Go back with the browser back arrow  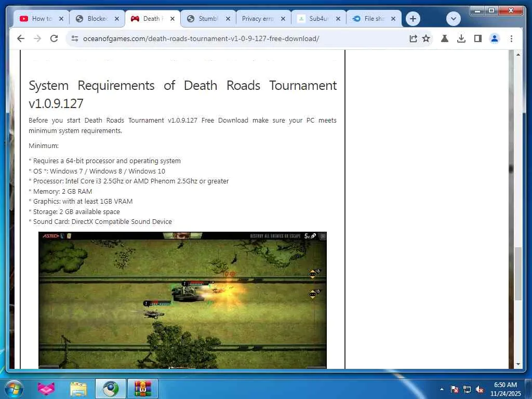click(x=21, y=38)
